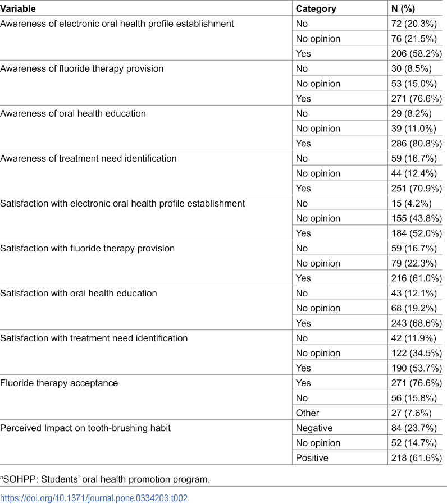Click 'Perceived Impact on tooth-brushing habit' label
Screen dimensions: 447x504
pyautogui.click(x=85, y=428)
